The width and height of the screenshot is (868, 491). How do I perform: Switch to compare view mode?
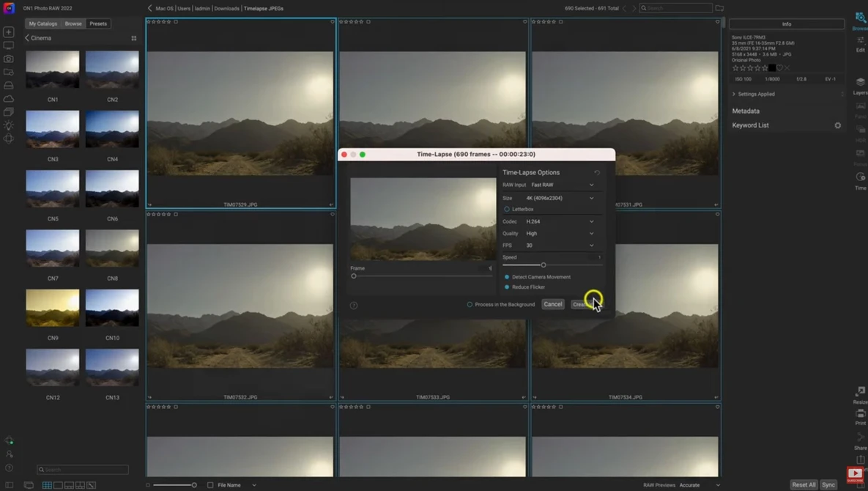[x=81, y=485]
